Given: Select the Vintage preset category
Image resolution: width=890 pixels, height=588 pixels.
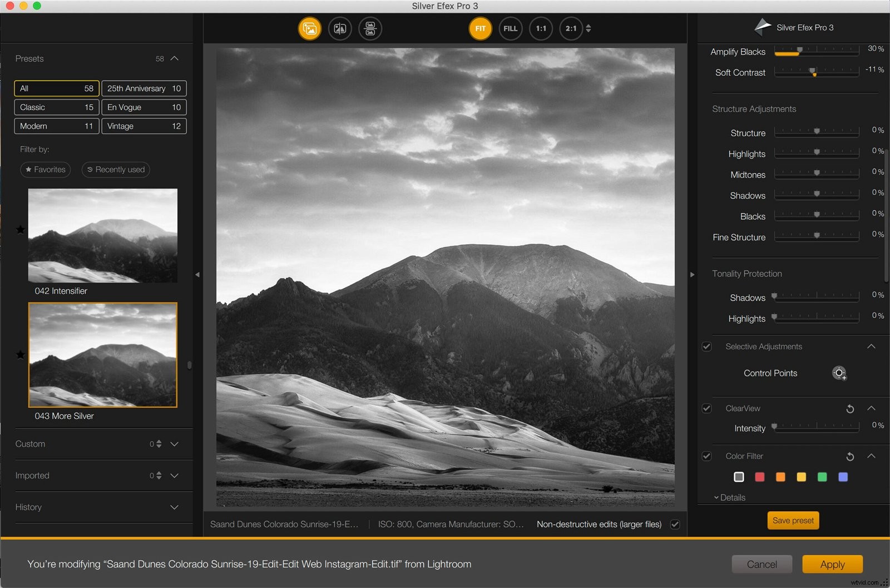Looking at the screenshot, I should (x=144, y=126).
